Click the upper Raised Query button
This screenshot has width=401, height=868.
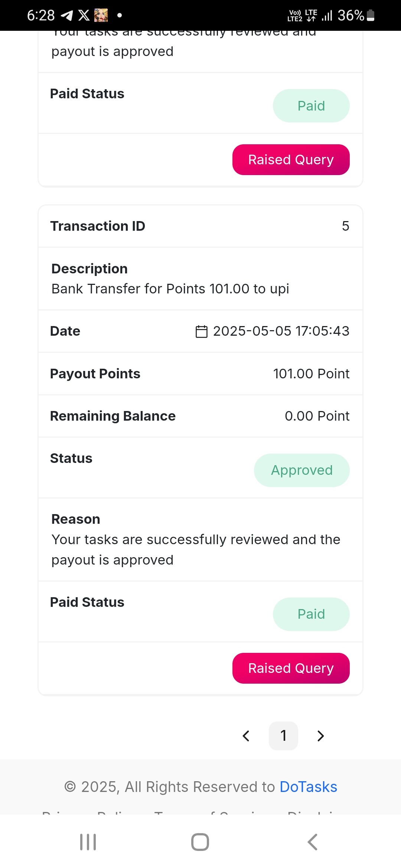[291, 160]
